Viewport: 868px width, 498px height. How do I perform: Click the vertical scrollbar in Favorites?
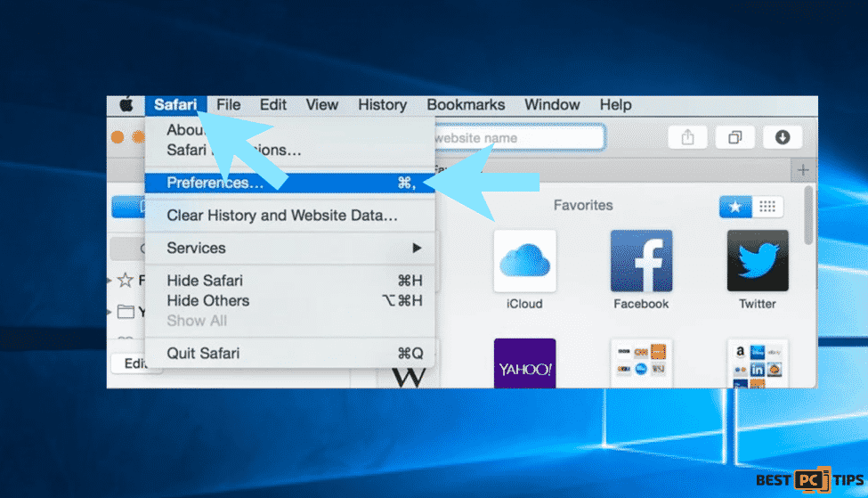point(808,215)
